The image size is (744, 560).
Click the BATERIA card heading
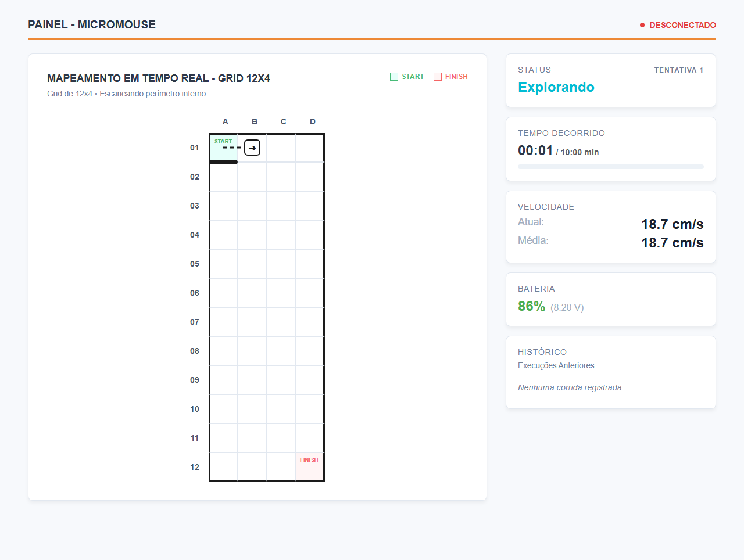coord(536,289)
